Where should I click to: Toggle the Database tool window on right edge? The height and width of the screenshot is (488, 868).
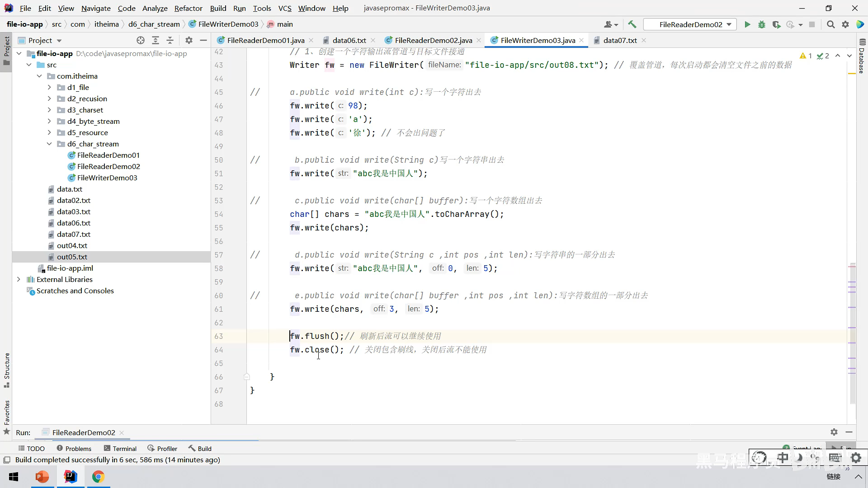[x=862, y=56]
